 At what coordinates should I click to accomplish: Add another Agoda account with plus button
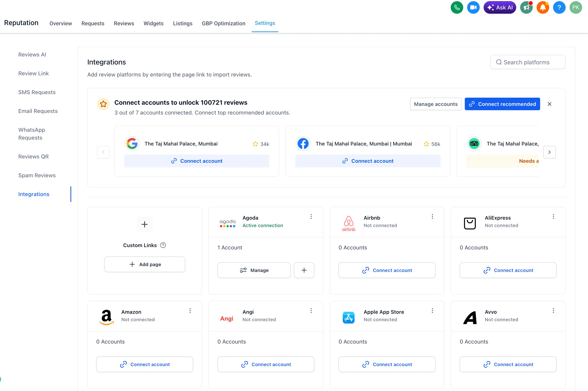(304, 270)
